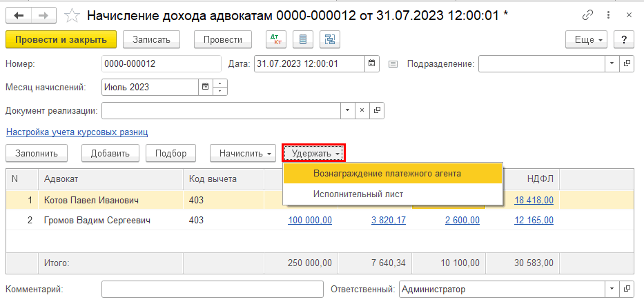Select the Громов Вадим Сергеевич row
This screenshot has width=644, height=304.
[x=97, y=221]
